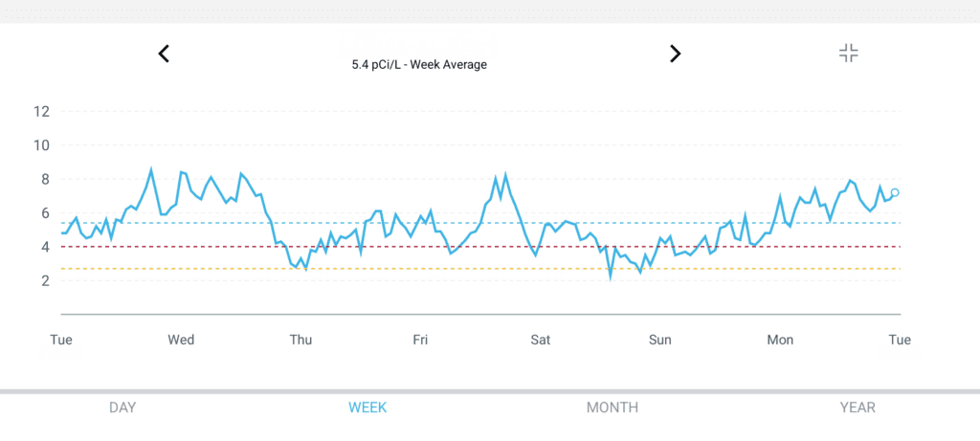Go to the previous week using left chevron
This screenshot has height=441, width=980.
[164, 54]
